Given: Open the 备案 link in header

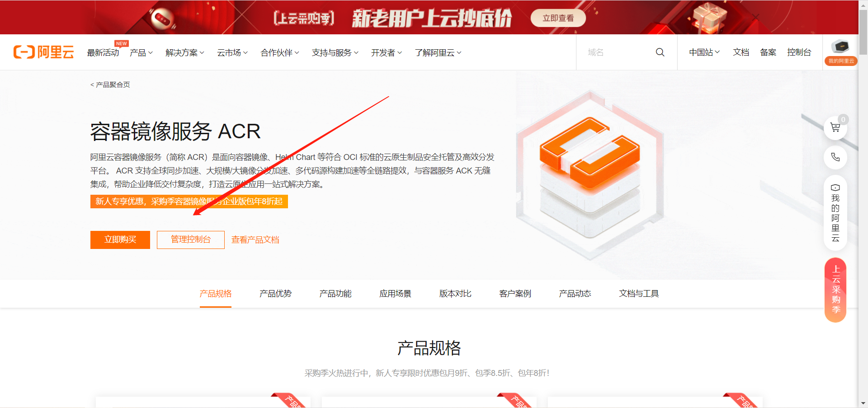Looking at the screenshot, I should coord(768,52).
